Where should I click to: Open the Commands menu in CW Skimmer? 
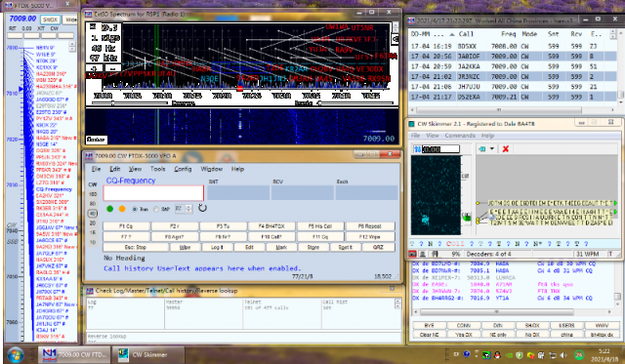point(460,136)
